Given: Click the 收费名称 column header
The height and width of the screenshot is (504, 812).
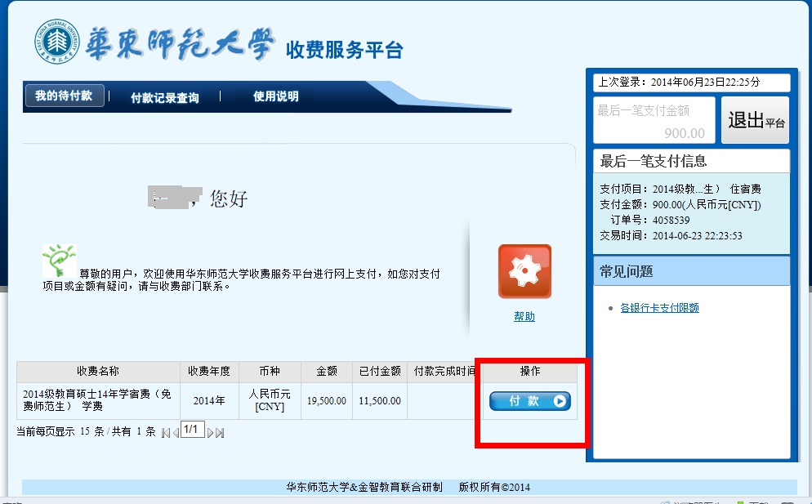Looking at the screenshot, I should click(98, 372).
